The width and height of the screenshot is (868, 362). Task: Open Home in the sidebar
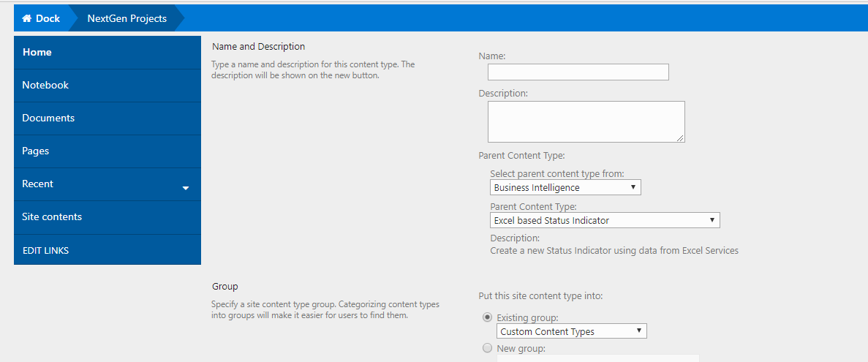(107, 53)
